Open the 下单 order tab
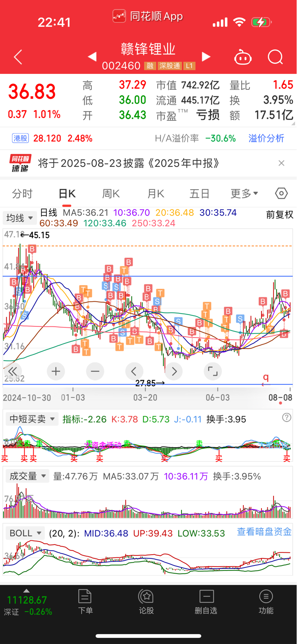 pos(85,602)
